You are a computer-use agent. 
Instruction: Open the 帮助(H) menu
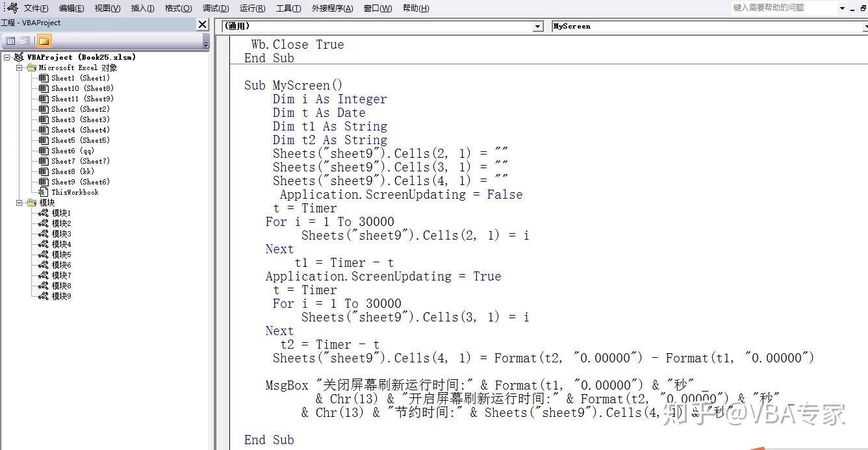coord(416,8)
